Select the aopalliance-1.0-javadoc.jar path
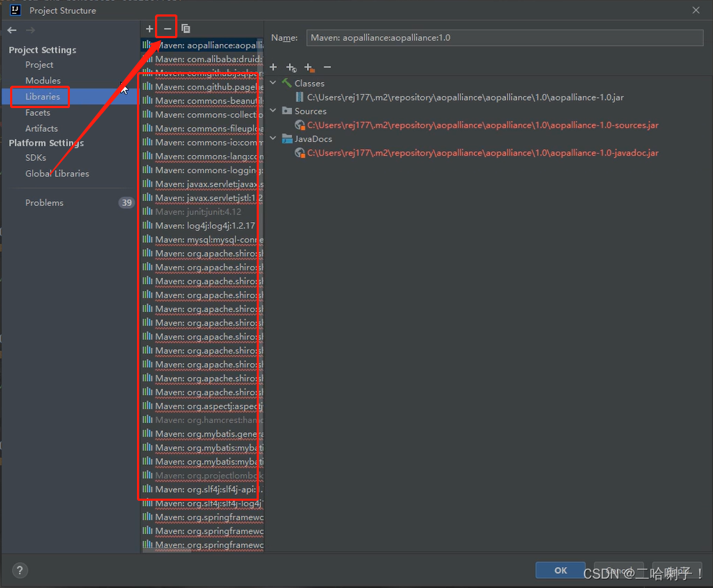This screenshot has width=713, height=588. (482, 153)
